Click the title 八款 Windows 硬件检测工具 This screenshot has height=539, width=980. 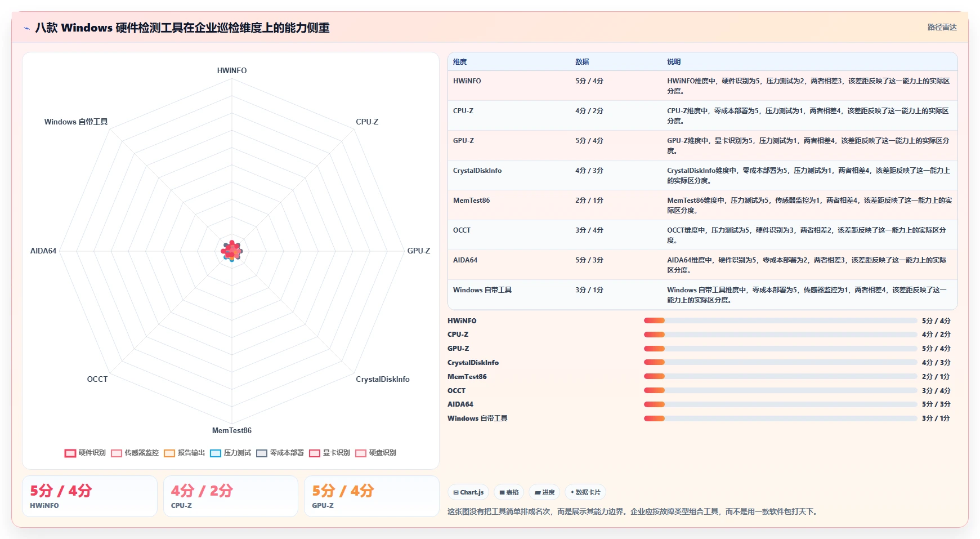tap(182, 28)
